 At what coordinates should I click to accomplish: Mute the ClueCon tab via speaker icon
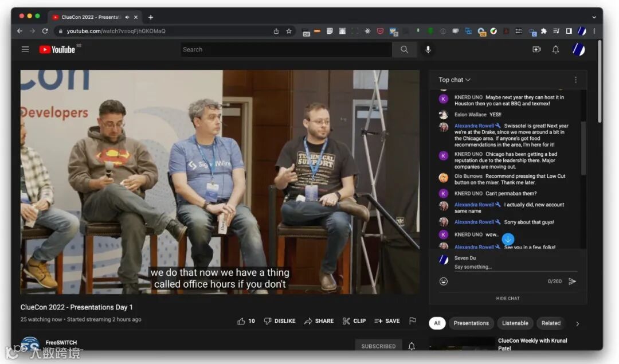(127, 17)
